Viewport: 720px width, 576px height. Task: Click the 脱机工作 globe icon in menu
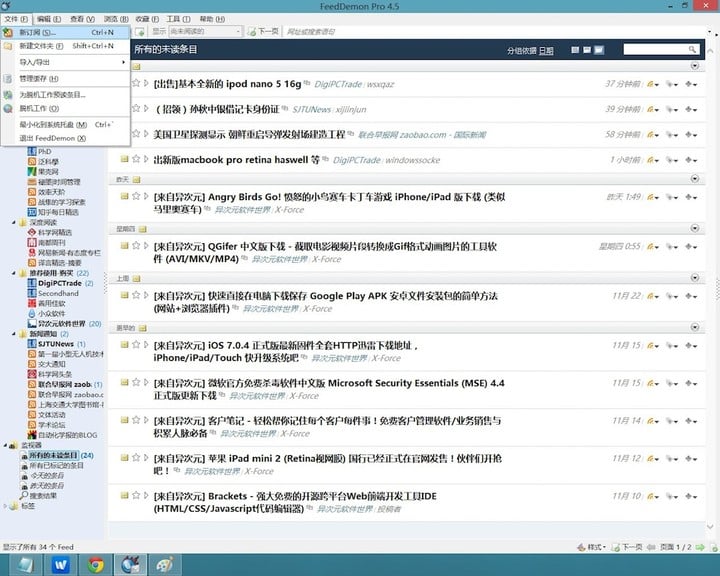click(8, 108)
